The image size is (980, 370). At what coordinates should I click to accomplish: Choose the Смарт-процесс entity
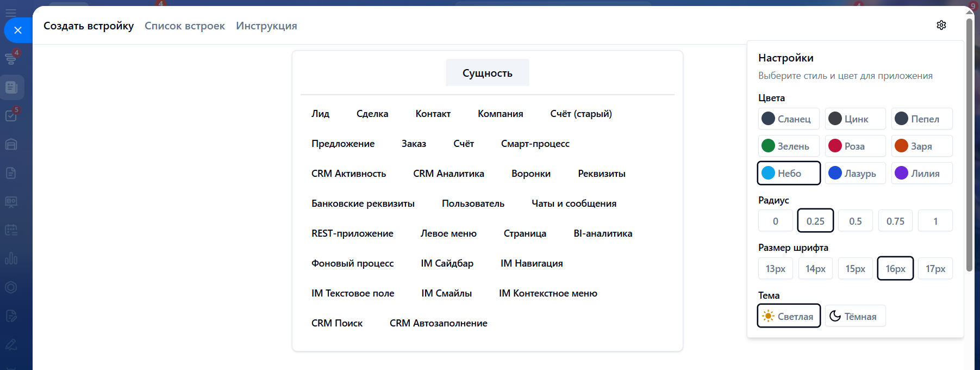tap(535, 144)
